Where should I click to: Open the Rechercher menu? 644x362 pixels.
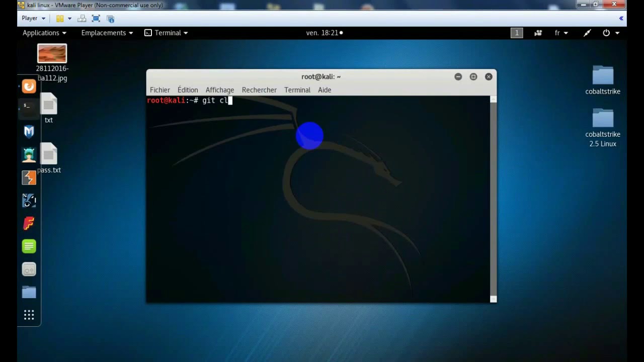(x=259, y=90)
